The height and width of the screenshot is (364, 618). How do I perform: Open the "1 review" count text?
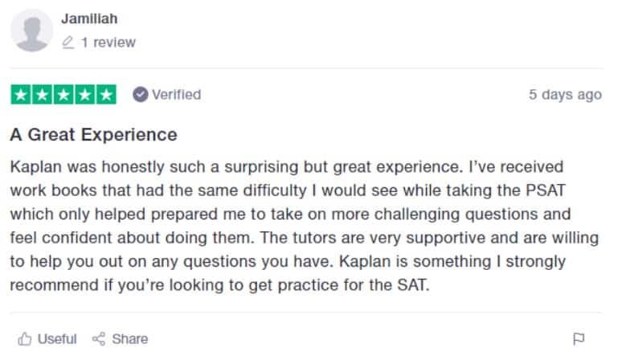click(x=108, y=43)
